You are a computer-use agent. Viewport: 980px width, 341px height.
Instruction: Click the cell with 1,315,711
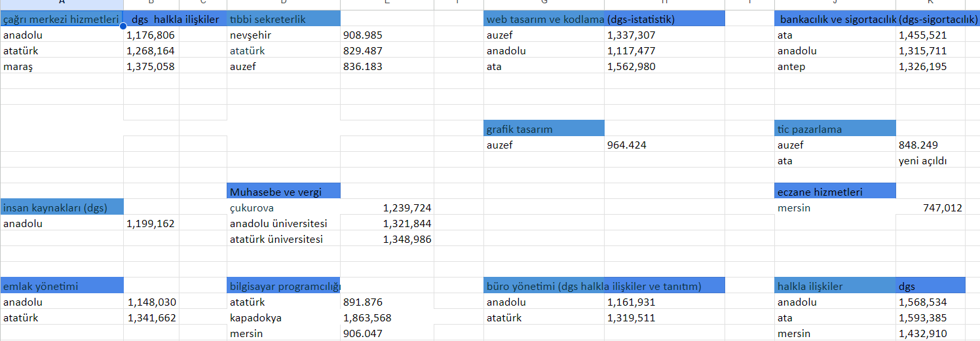click(930, 50)
